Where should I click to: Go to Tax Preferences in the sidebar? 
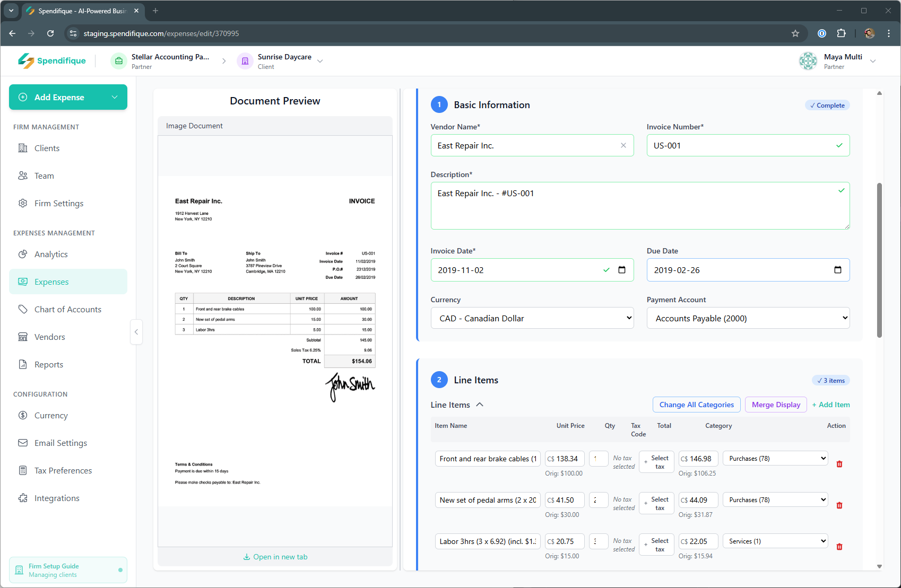[63, 471]
